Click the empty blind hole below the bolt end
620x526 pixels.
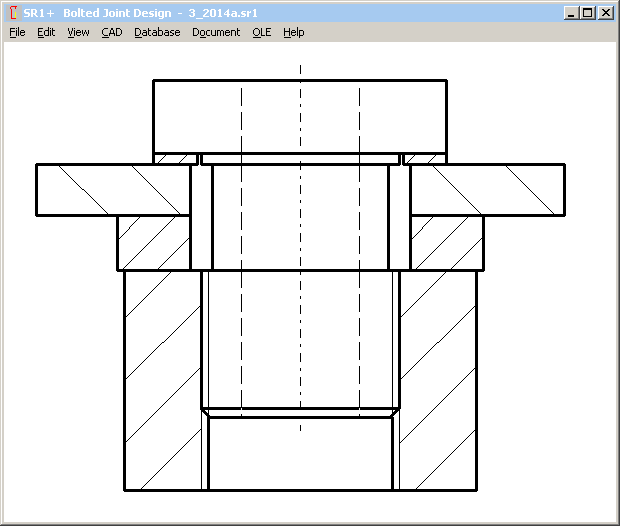(x=300, y=455)
